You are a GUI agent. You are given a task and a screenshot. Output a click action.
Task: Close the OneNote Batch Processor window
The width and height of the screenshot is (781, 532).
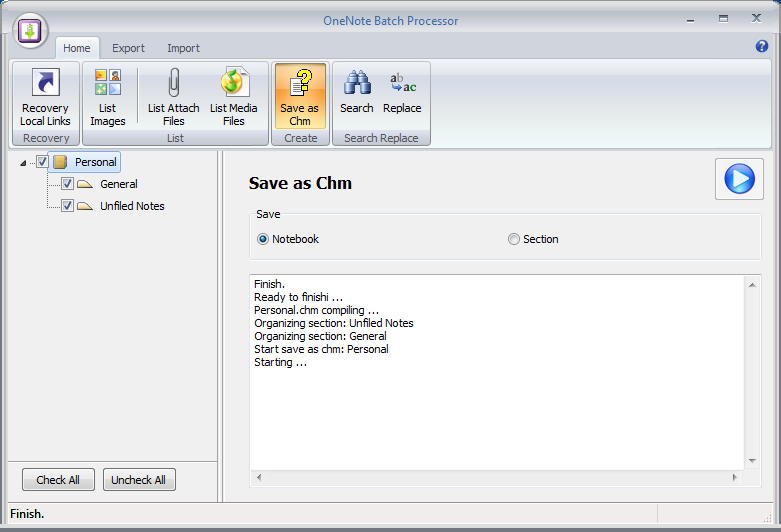pyautogui.click(x=756, y=18)
